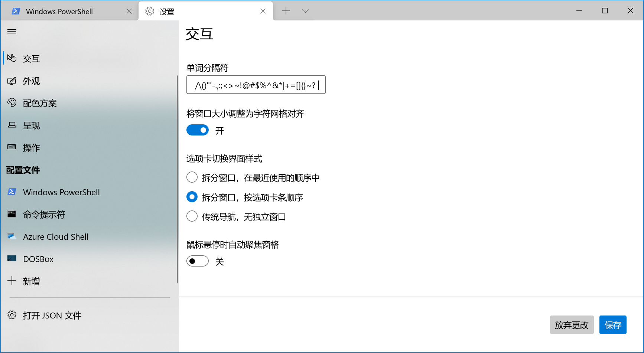Save changes with 保存 button

click(613, 325)
